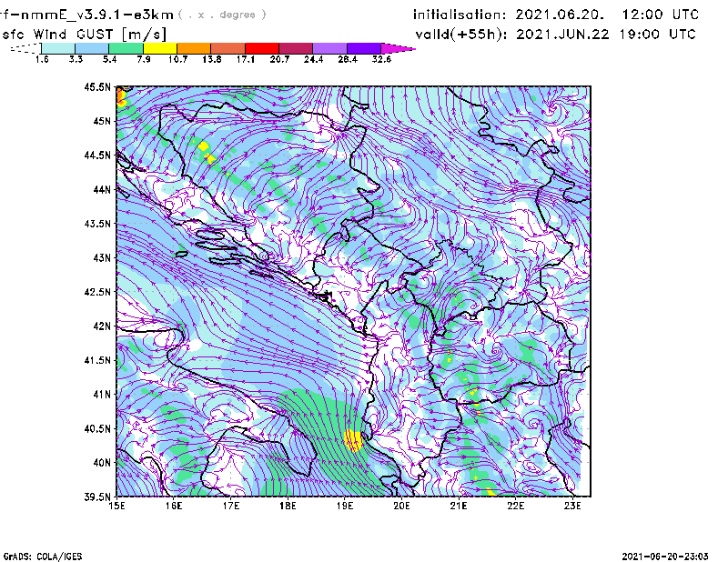This screenshot has width=728, height=562.
Task: Click the legend value '10.7'
Action: 177,59
